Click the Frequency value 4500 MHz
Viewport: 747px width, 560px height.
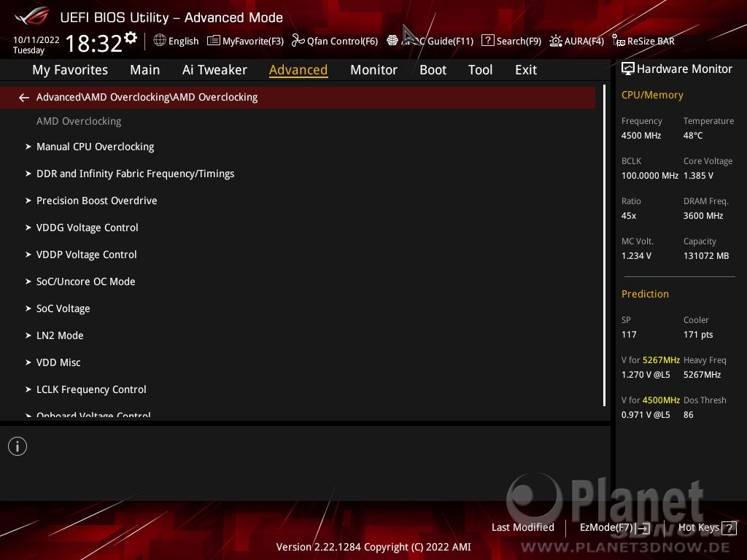(640, 136)
